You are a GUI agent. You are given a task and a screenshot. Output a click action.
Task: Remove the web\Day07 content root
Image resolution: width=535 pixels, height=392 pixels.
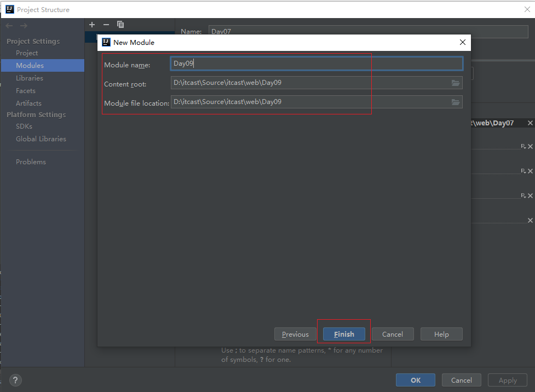click(x=530, y=123)
